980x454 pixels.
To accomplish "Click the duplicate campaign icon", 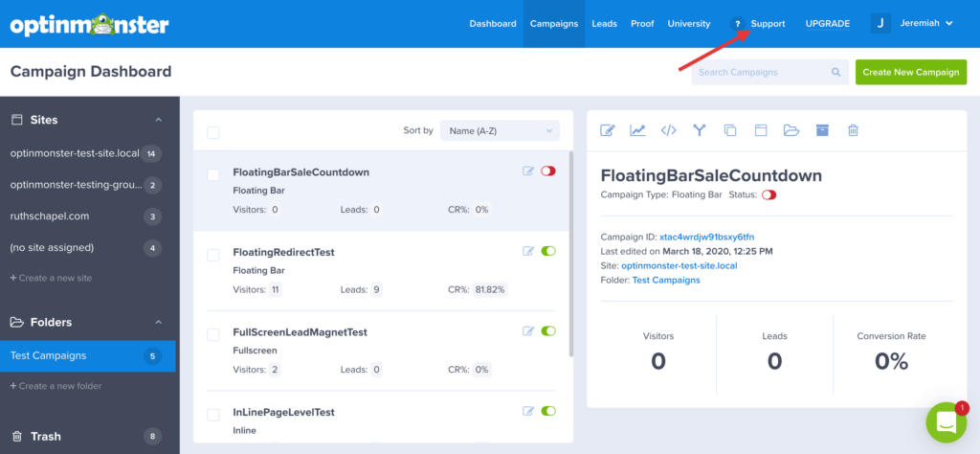I will coord(730,130).
